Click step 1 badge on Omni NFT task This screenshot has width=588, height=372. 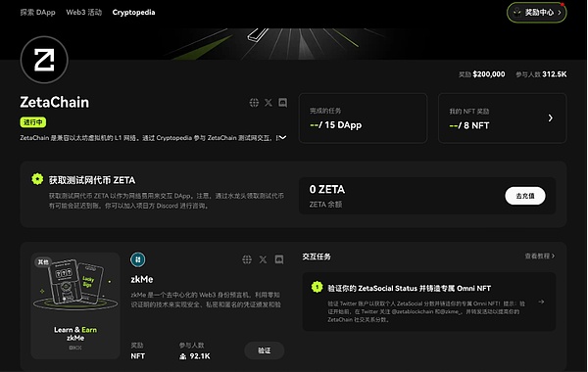coord(317,288)
